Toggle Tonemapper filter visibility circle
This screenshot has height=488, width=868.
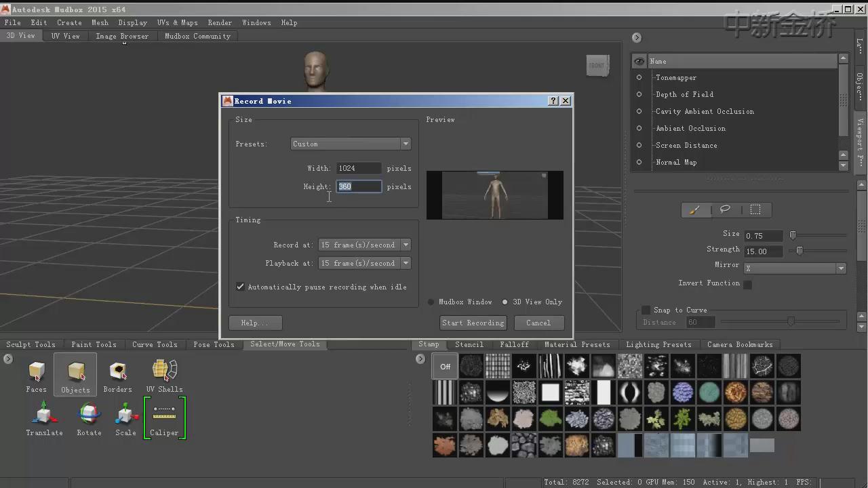(639, 77)
